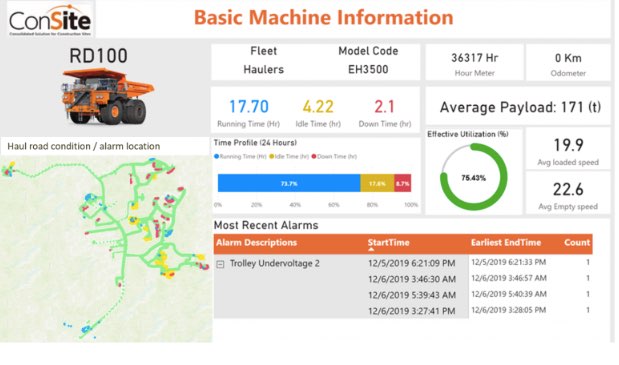Click the 0 Km odometer value
This screenshot has width=619, height=365.
click(x=568, y=58)
